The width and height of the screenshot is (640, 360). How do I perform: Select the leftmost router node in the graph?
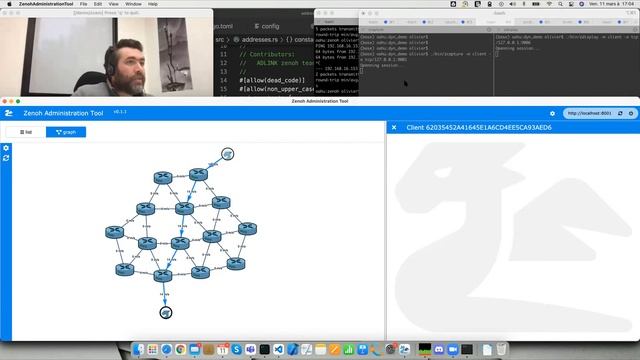click(x=115, y=232)
